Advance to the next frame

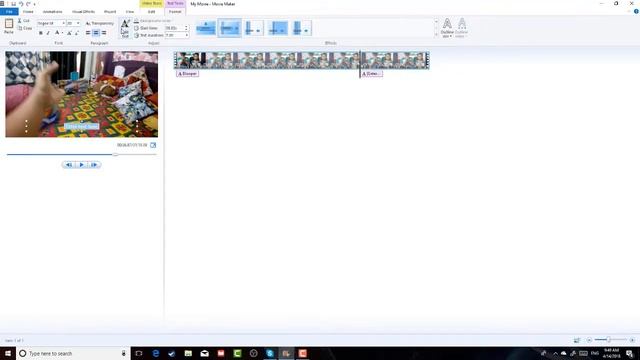tap(94, 164)
